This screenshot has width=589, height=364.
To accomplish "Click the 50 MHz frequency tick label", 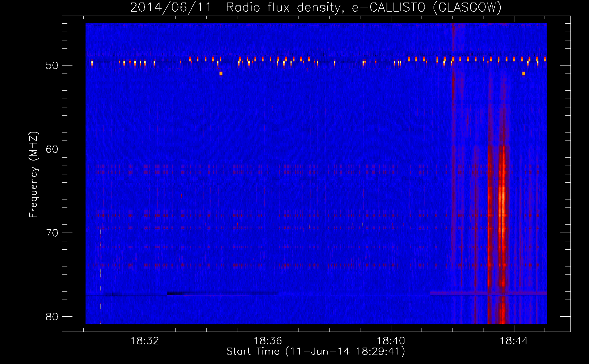I will 52,66.
